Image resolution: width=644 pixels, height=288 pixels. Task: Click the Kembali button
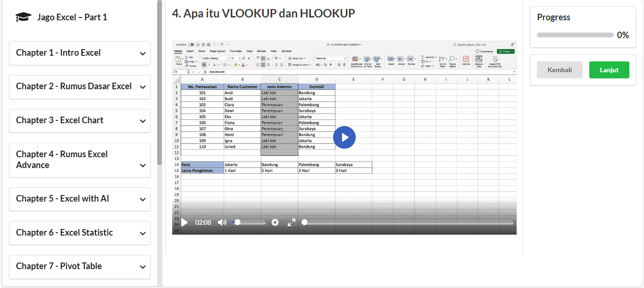click(x=560, y=70)
